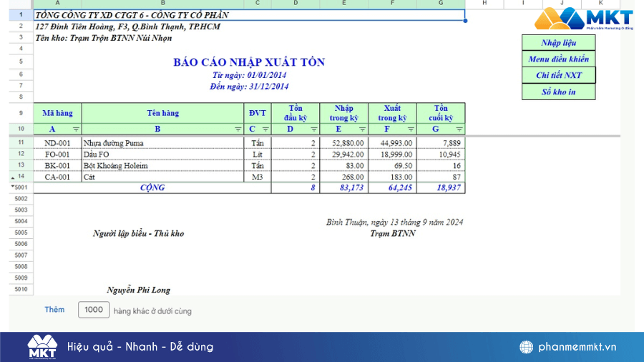This screenshot has height=362, width=644.
Task: Select value 52,880.00 in Nhập trong kỳ
Action: click(343, 143)
